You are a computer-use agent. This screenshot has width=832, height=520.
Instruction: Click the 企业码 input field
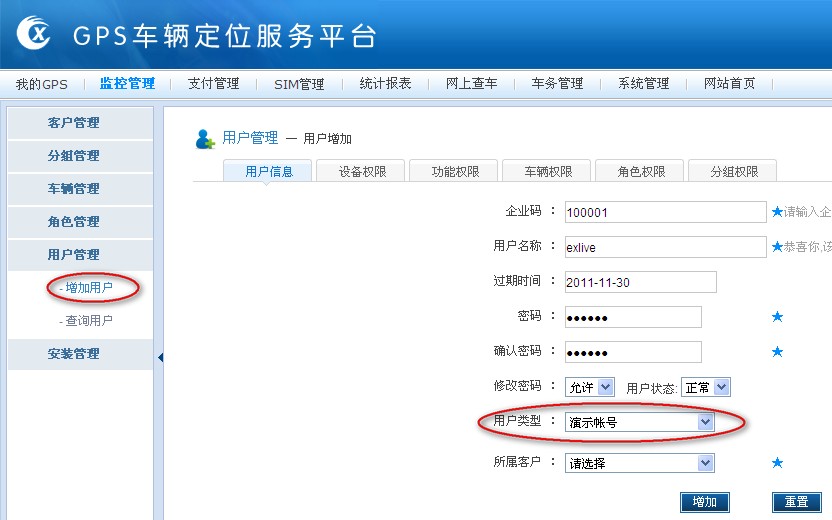664,212
